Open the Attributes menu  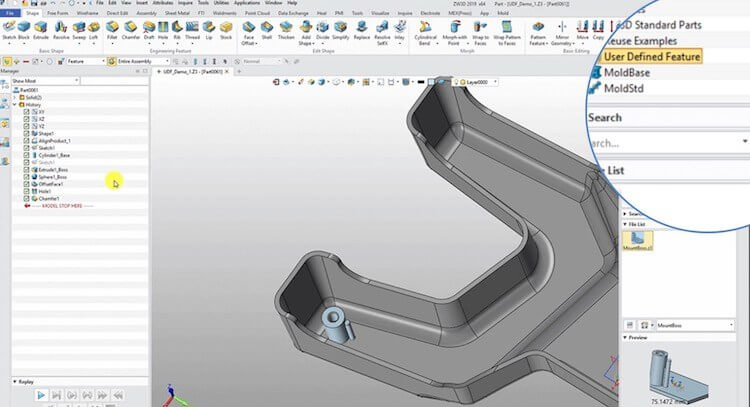[163, 3]
